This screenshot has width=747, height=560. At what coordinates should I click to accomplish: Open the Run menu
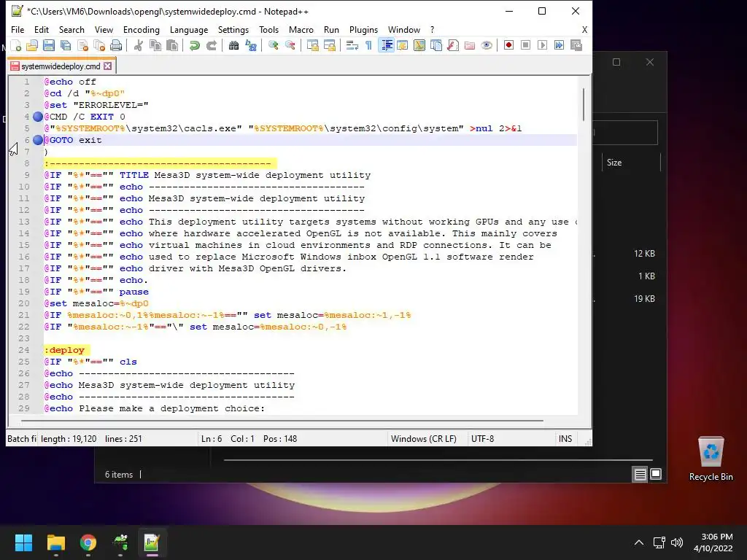pyautogui.click(x=332, y=29)
